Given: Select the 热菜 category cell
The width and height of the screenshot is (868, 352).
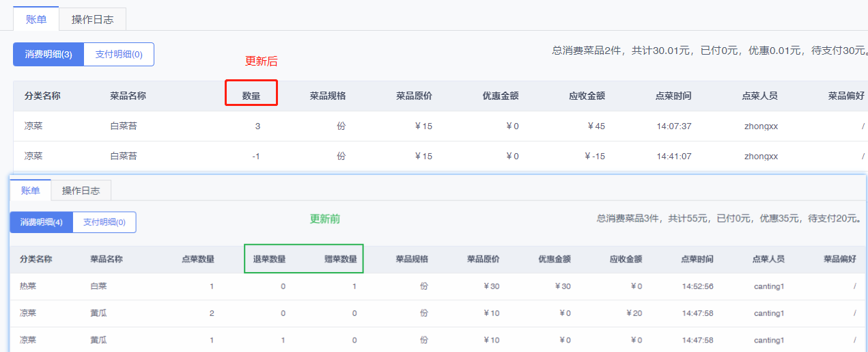Looking at the screenshot, I should point(28,286).
